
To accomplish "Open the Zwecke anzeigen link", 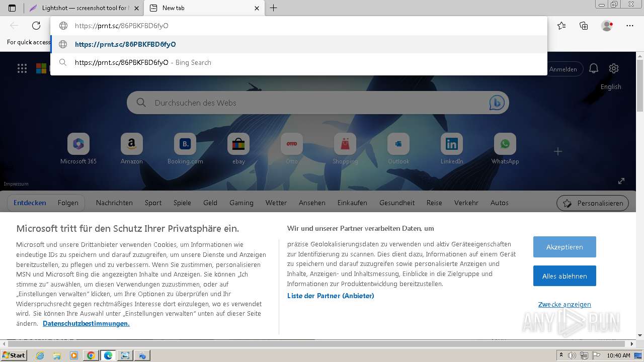I will coord(565,304).
